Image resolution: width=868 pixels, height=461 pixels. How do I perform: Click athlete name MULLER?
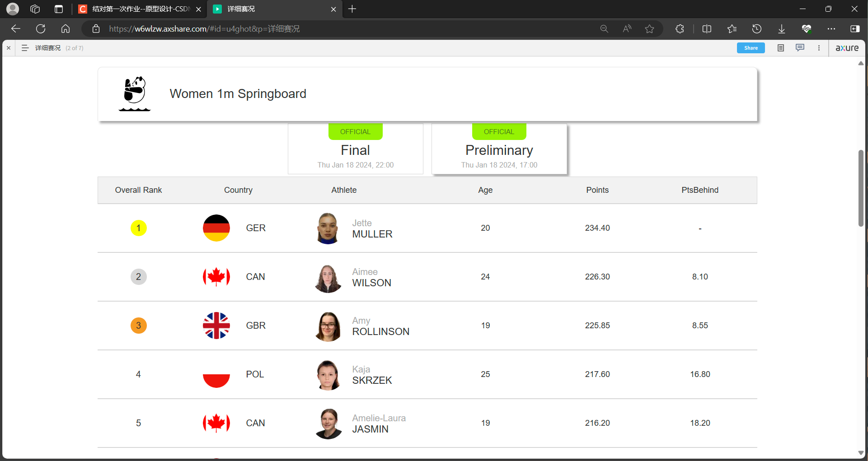(x=372, y=234)
